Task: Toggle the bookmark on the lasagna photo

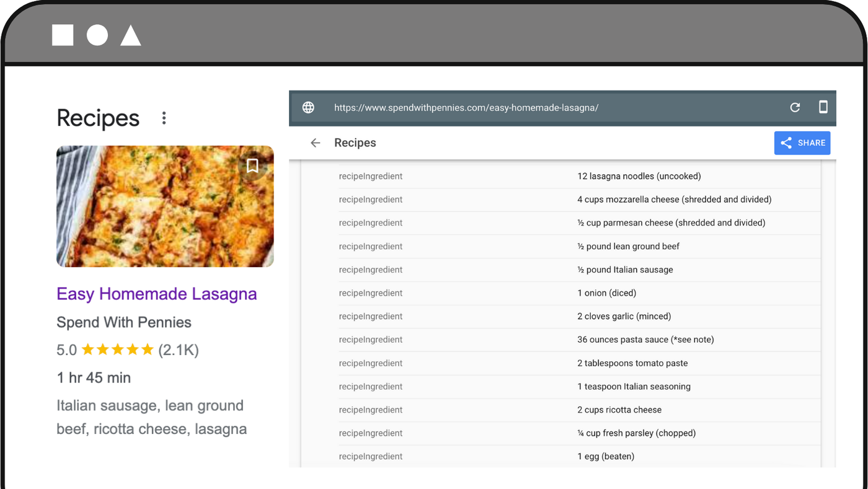Action: pyautogui.click(x=252, y=165)
